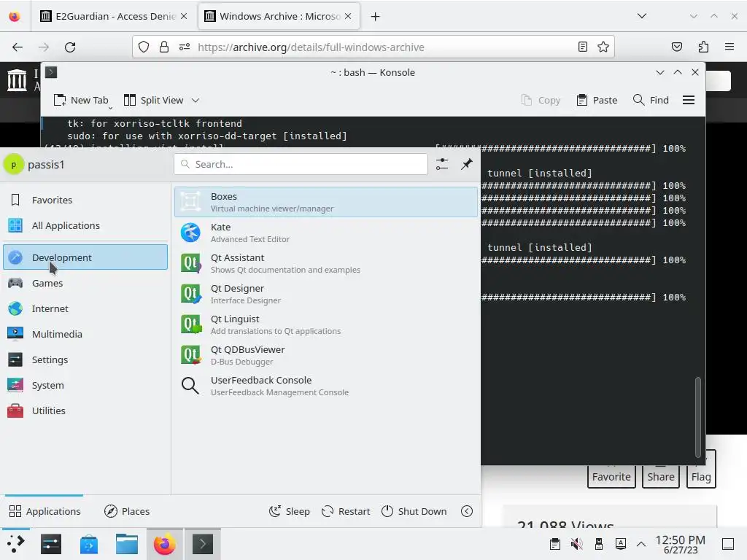Go forward in Firefox
This screenshot has height=560, width=747.
tap(43, 47)
